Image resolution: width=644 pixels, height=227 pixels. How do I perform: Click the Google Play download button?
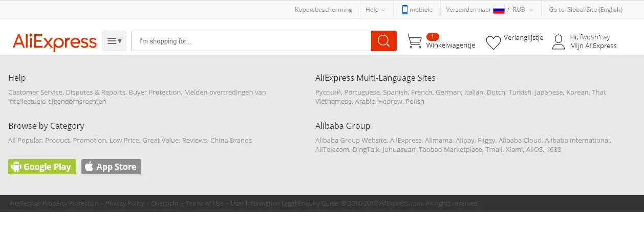[x=42, y=167]
